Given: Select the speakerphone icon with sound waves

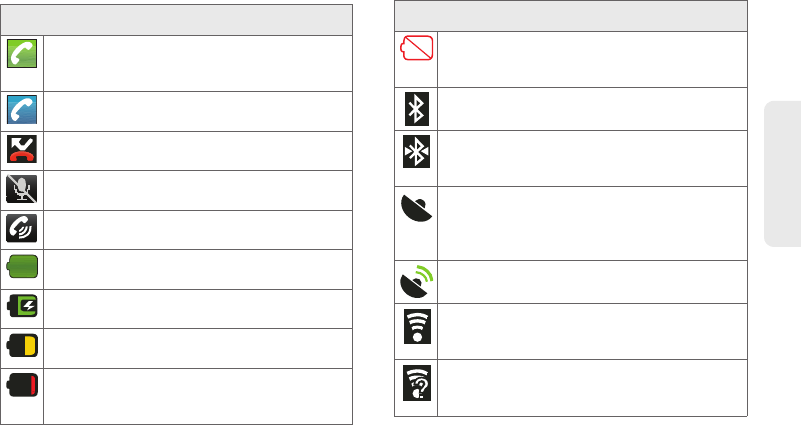Looking at the screenshot, I should click(x=22, y=229).
